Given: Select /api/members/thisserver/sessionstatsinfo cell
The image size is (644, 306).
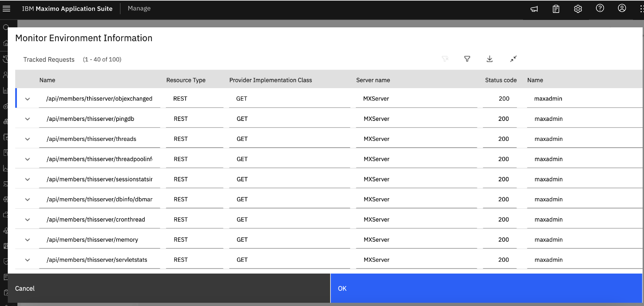Looking at the screenshot, I should [99, 179].
